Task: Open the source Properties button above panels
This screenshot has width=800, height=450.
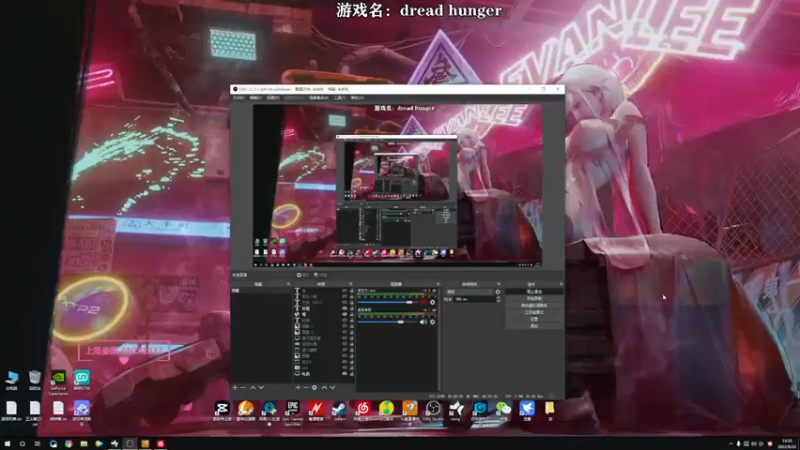Action: (303, 275)
